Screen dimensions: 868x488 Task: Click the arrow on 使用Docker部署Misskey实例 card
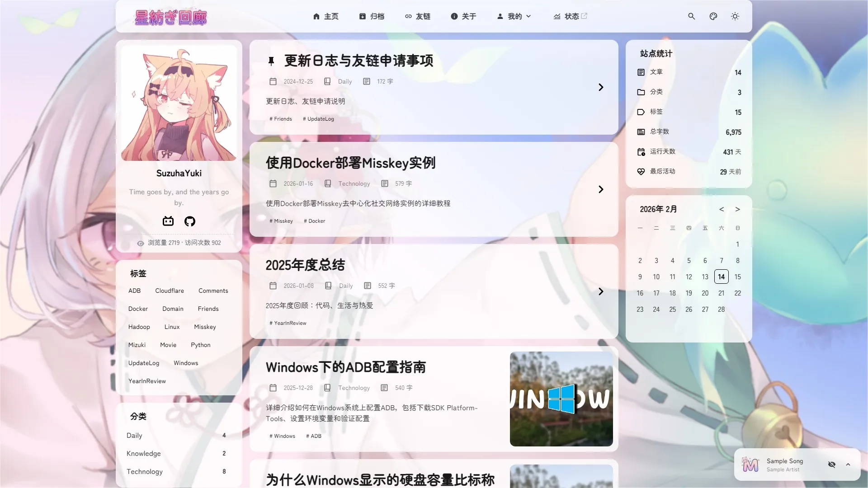tap(601, 189)
